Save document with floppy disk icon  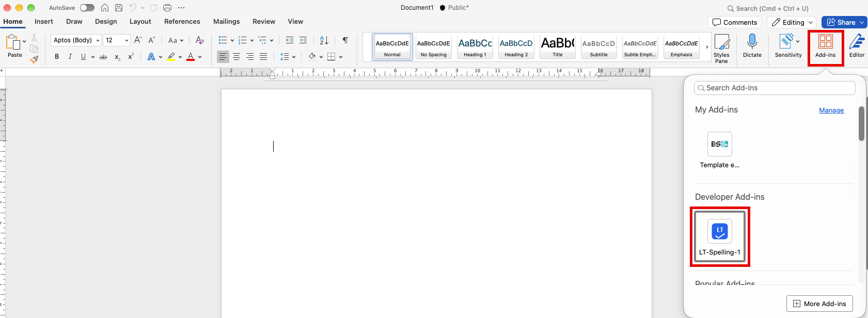click(119, 8)
